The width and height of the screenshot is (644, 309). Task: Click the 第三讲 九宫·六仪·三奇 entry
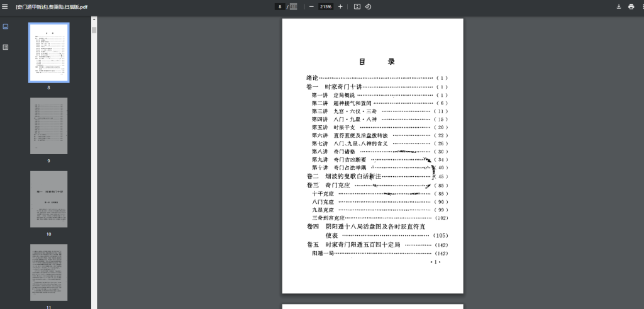tap(379, 111)
